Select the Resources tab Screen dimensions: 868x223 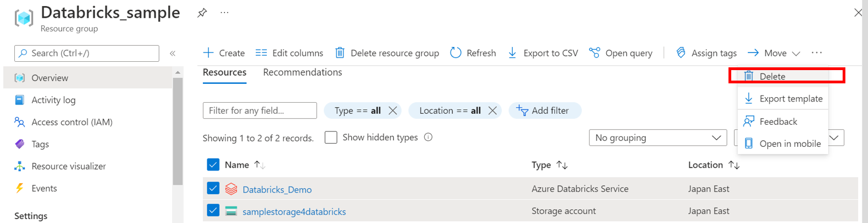[224, 72]
